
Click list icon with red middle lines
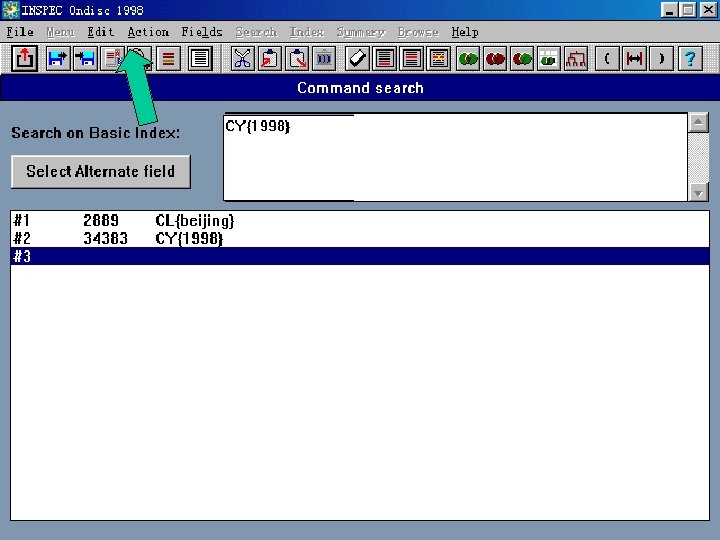pos(411,59)
